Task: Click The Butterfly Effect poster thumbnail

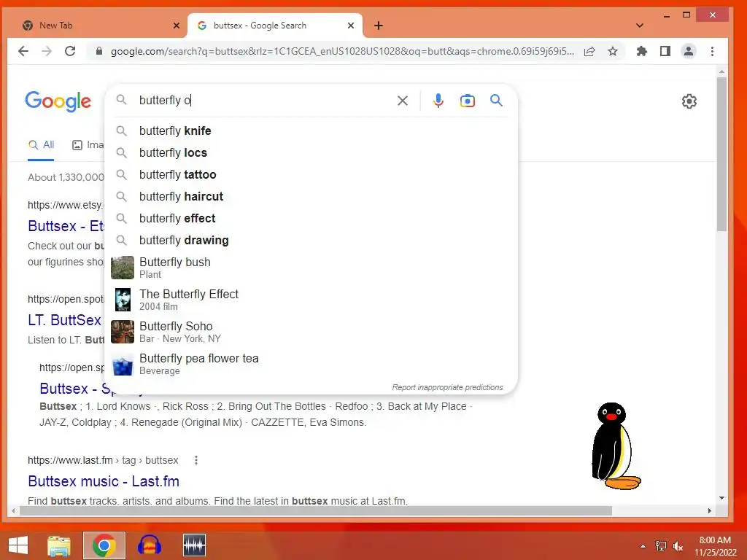Action: (123, 300)
